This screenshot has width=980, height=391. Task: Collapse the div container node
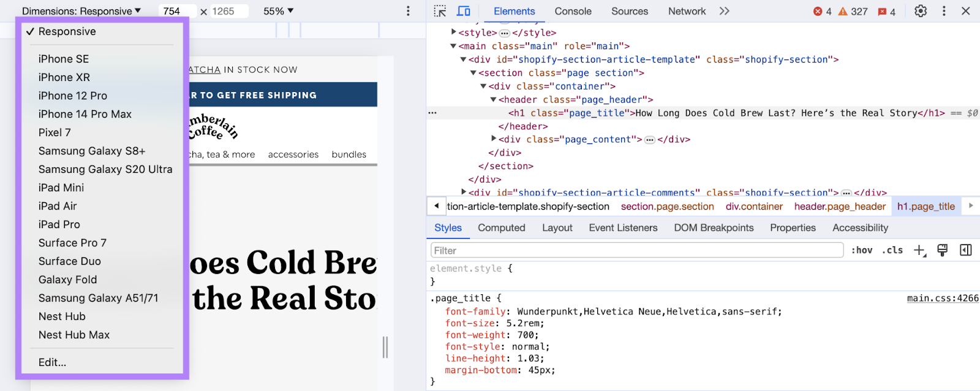[483, 86]
